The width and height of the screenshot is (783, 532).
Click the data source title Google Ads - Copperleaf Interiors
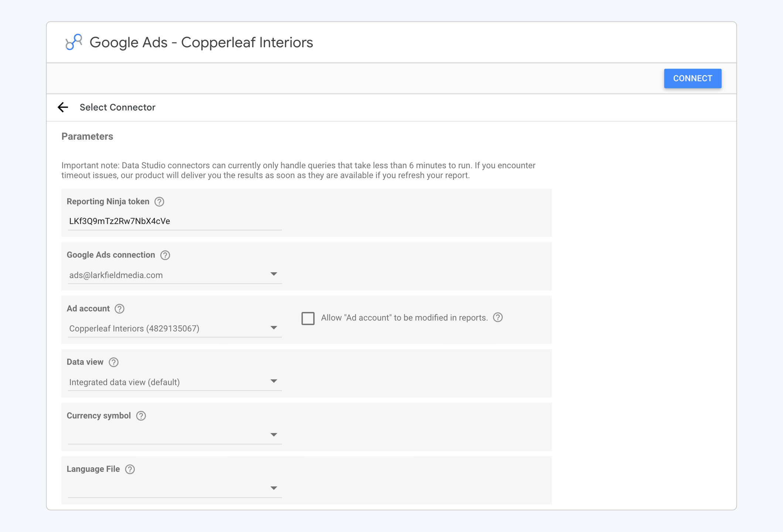(201, 42)
